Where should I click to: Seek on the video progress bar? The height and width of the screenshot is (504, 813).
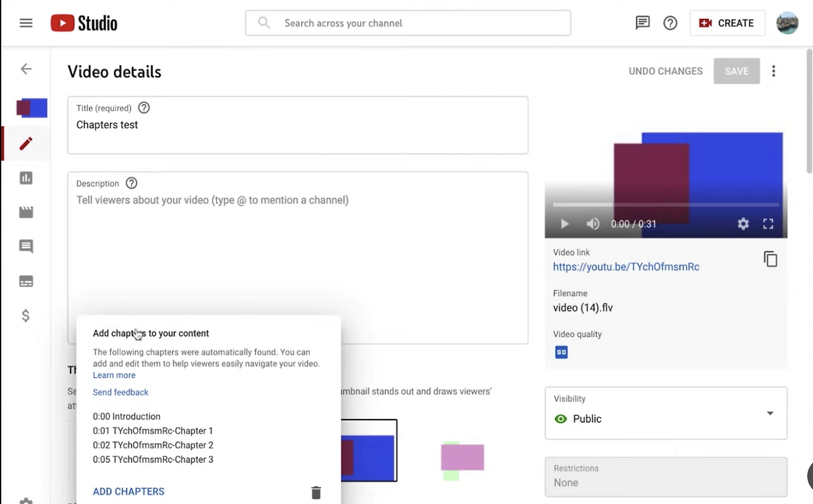(x=666, y=205)
